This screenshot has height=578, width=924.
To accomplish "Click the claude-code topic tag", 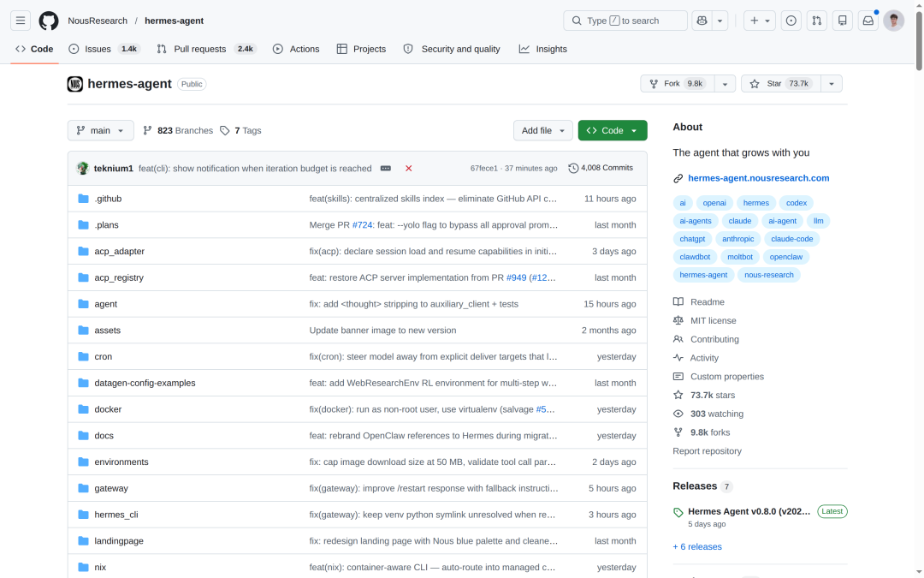I will coord(792,239).
